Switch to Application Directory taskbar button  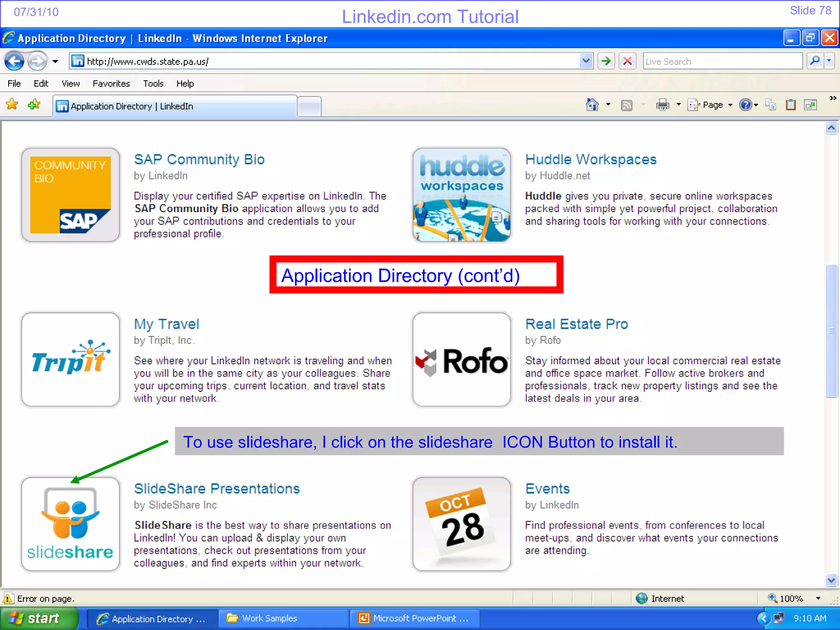click(x=152, y=619)
